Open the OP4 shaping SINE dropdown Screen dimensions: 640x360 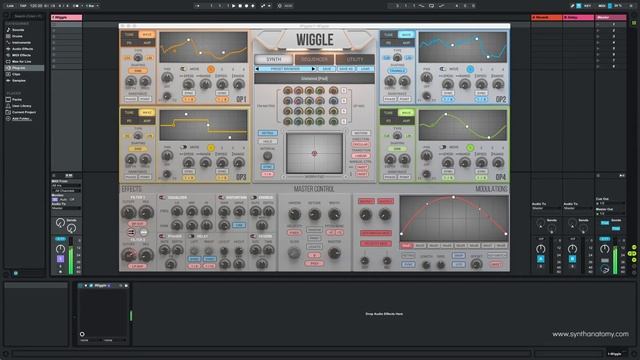coord(397,149)
